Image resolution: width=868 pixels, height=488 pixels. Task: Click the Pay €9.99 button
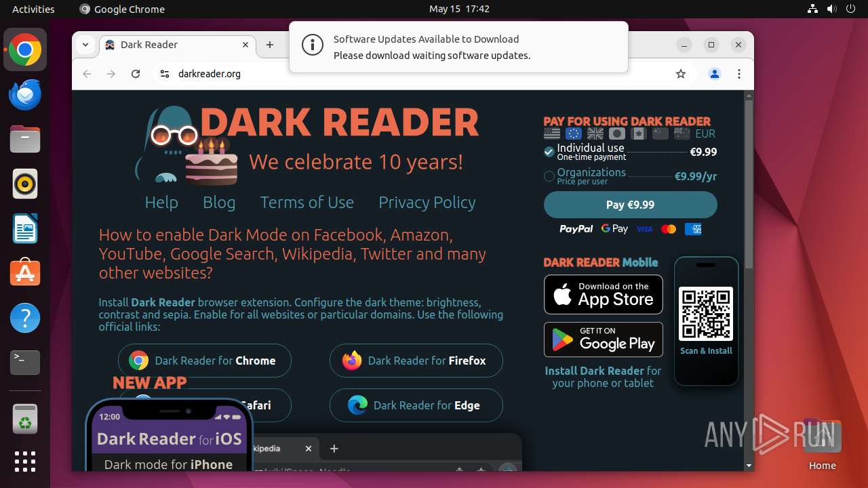point(630,205)
